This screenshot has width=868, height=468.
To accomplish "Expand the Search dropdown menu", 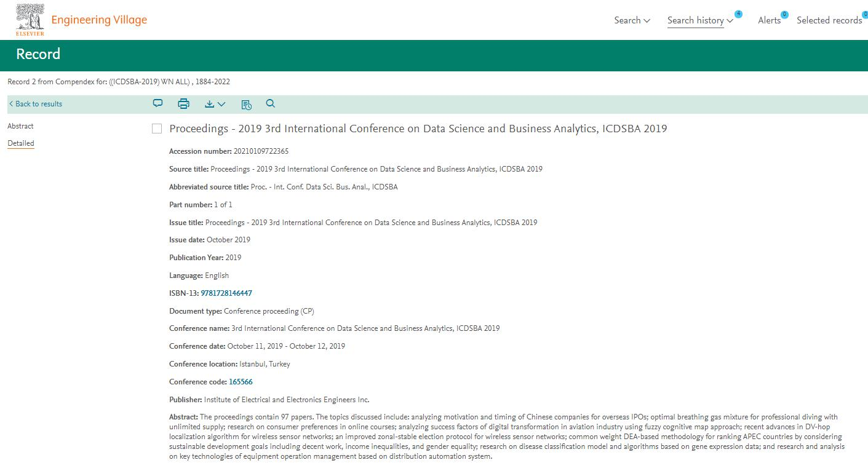I will 632,20.
